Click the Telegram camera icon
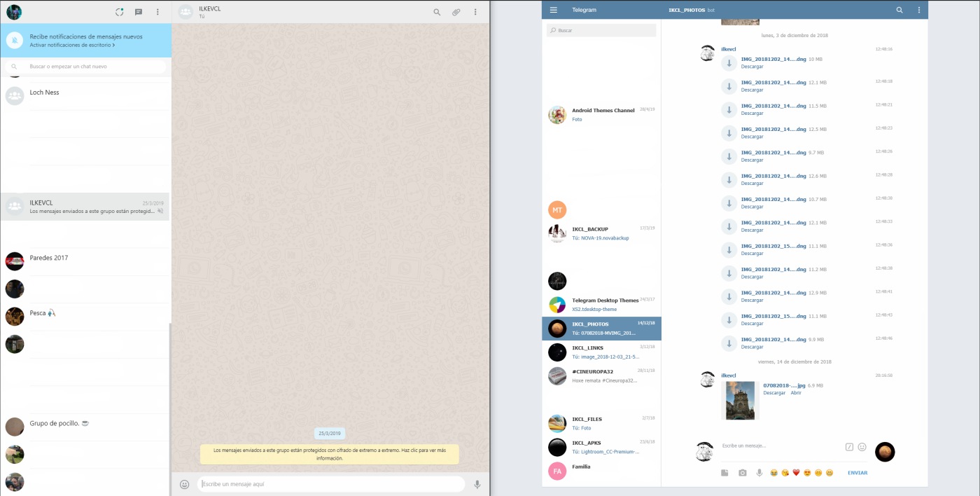 coord(742,473)
